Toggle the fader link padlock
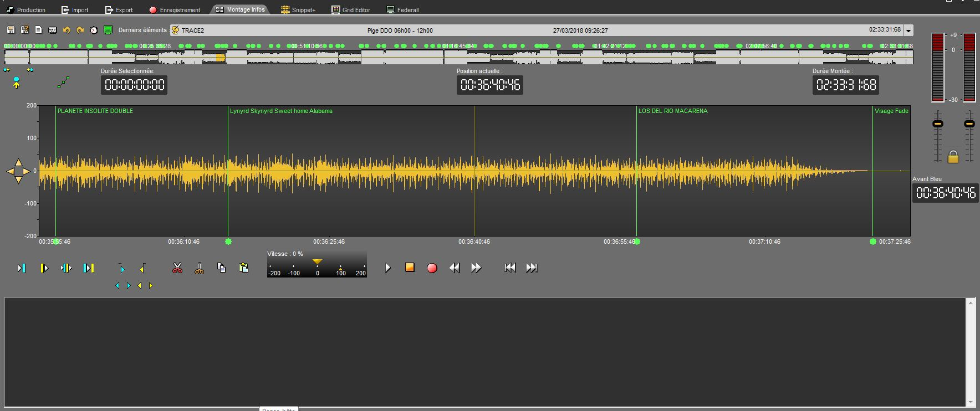This screenshot has width=980, height=411. coord(953,157)
